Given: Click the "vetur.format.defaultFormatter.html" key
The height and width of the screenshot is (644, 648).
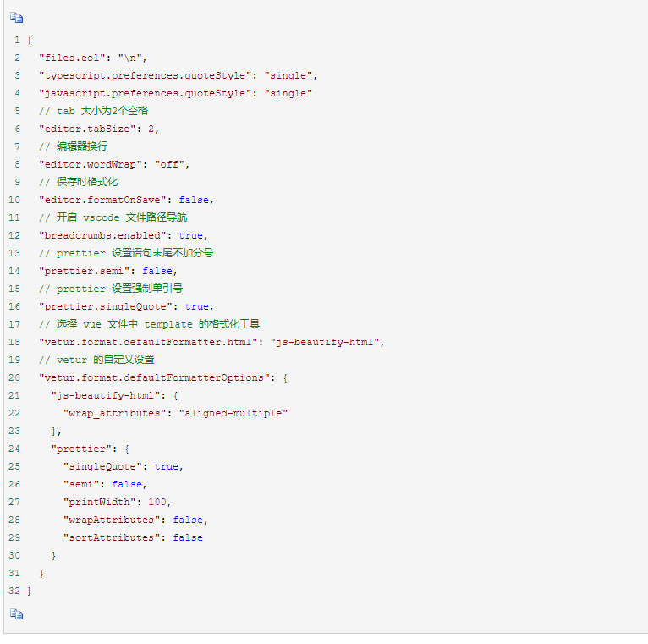Looking at the screenshot, I should (x=148, y=342).
